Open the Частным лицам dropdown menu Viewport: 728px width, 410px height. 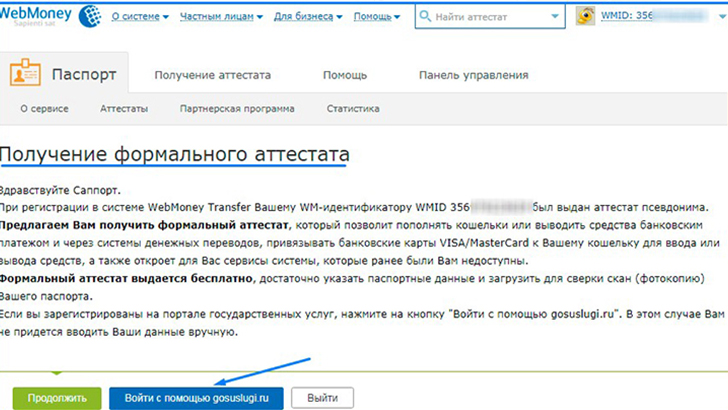point(221,17)
